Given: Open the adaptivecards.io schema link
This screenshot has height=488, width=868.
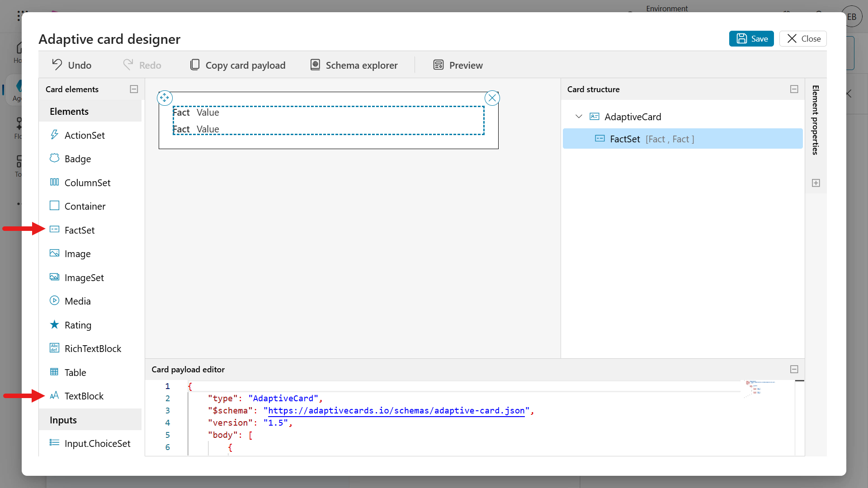Looking at the screenshot, I should [x=396, y=411].
